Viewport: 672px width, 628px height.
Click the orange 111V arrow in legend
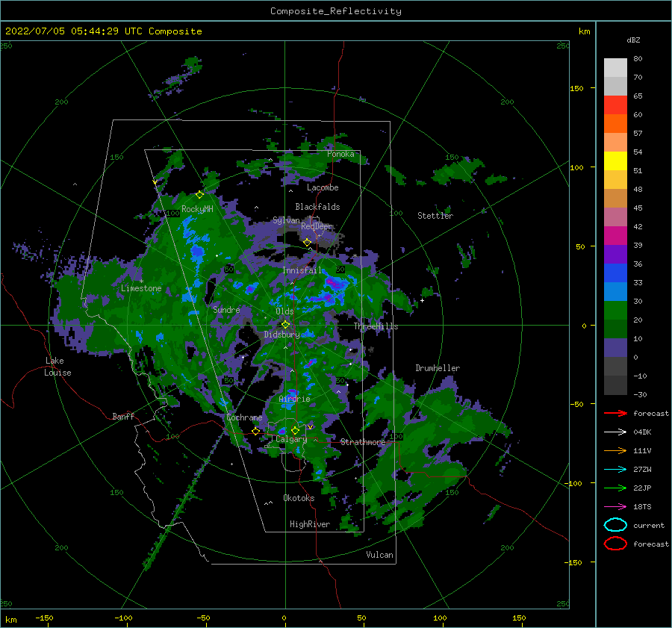click(x=615, y=450)
